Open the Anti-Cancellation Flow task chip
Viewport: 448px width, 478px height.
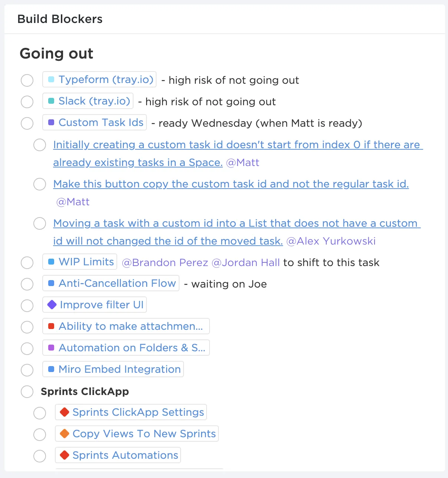pyautogui.click(x=111, y=283)
